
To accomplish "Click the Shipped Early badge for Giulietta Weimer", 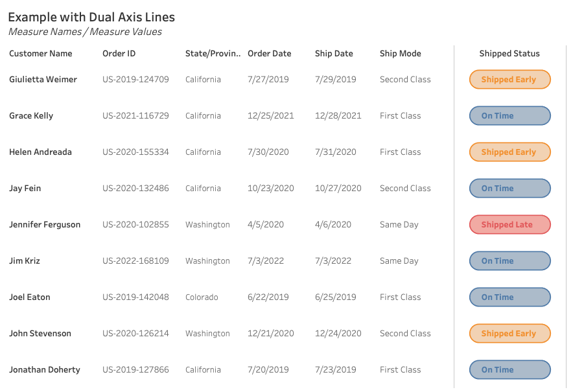I will pyautogui.click(x=509, y=79).
